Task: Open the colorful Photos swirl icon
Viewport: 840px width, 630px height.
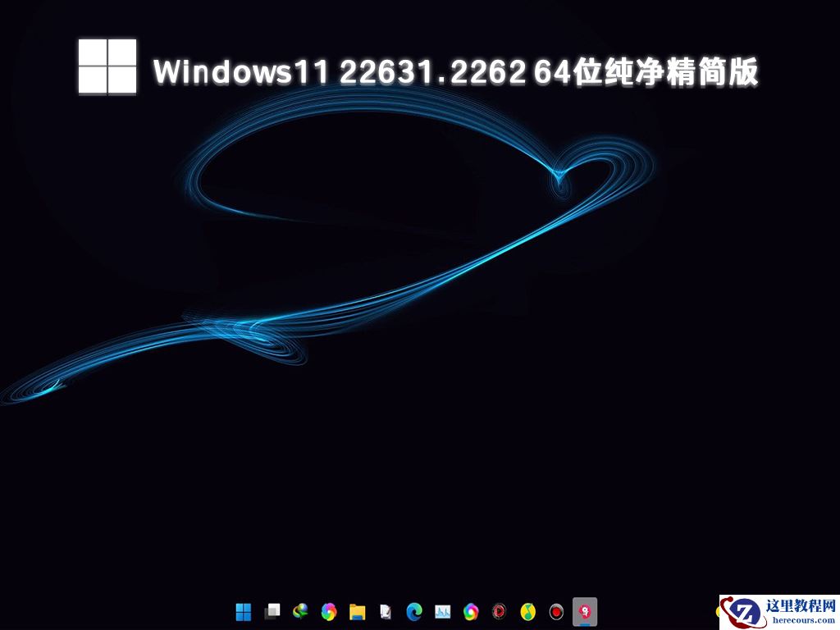Action: (x=327, y=610)
